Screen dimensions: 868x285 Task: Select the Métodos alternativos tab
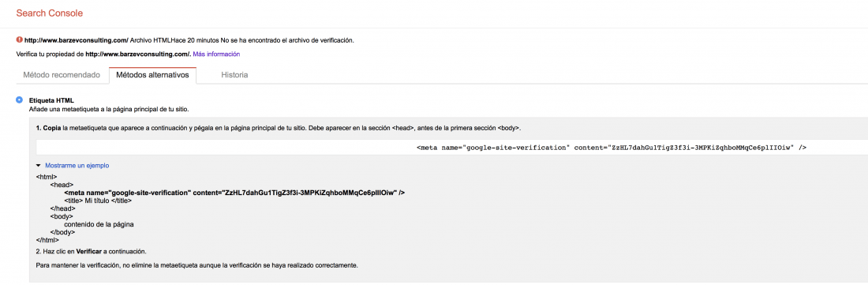click(x=152, y=75)
